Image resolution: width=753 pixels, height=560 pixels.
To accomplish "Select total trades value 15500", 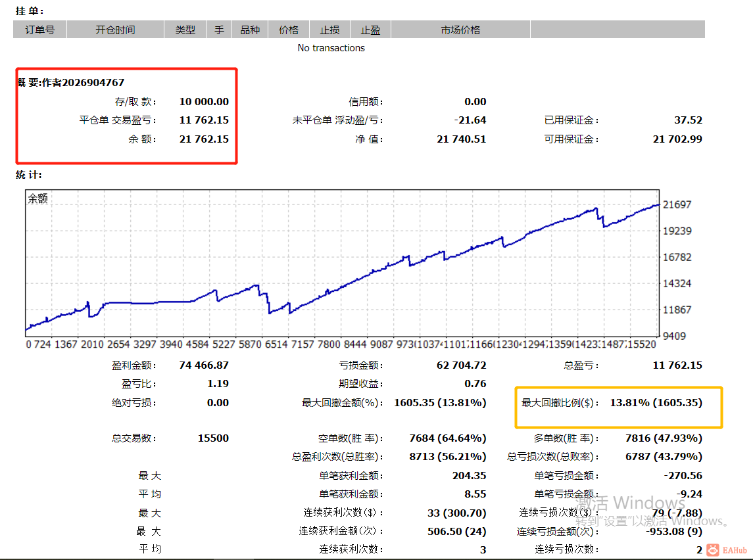I will tap(213, 438).
